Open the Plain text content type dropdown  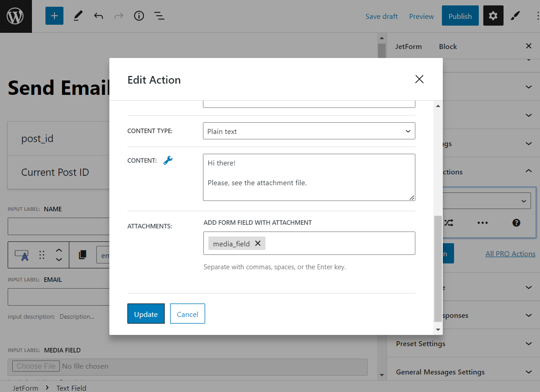309,131
